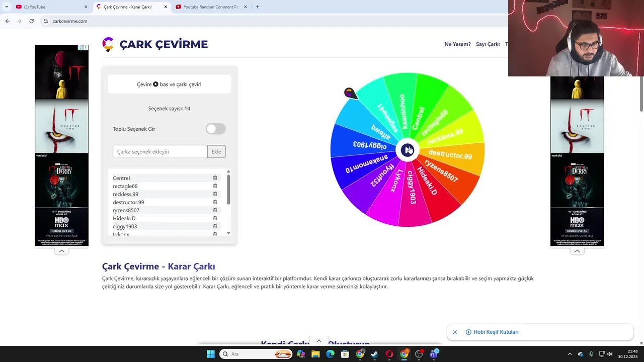Delete Centrel from the options list
The image size is (644, 362).
pos(215,178)
